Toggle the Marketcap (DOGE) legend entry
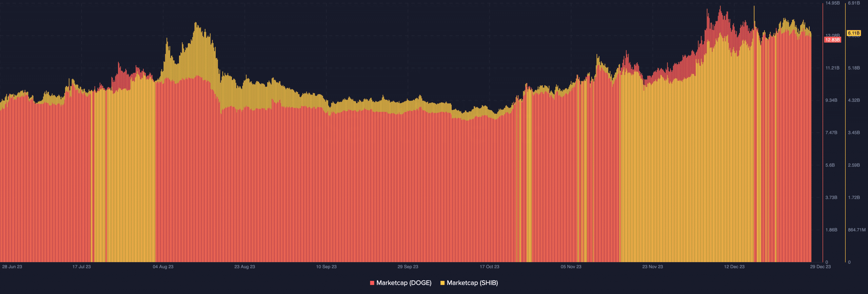Viewport: 868px width, 294px height. [400, 283]
